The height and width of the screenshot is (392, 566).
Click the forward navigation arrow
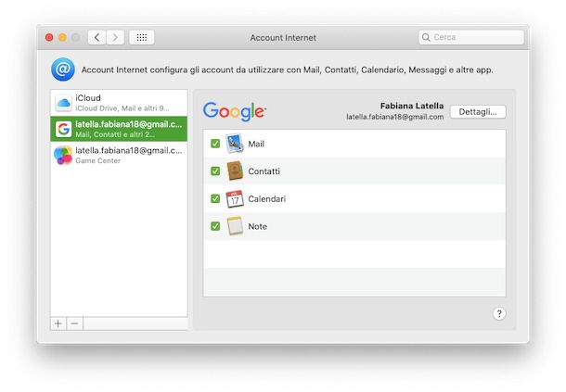tap(115, 37)
